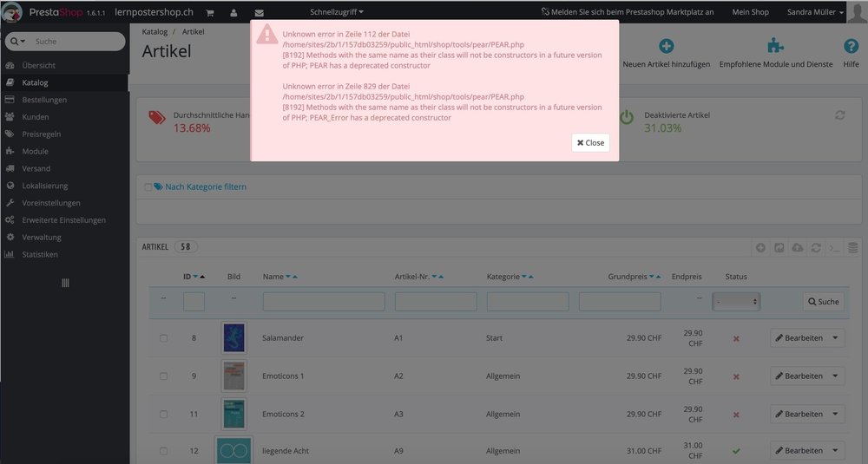Toggle status of Emoticons 1
Viewport: 868px width, 464px height.
click(736, 376)
